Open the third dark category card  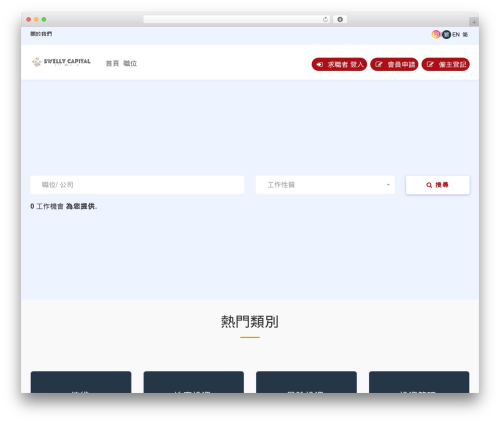pyautogui.click(x=306, y=382)
